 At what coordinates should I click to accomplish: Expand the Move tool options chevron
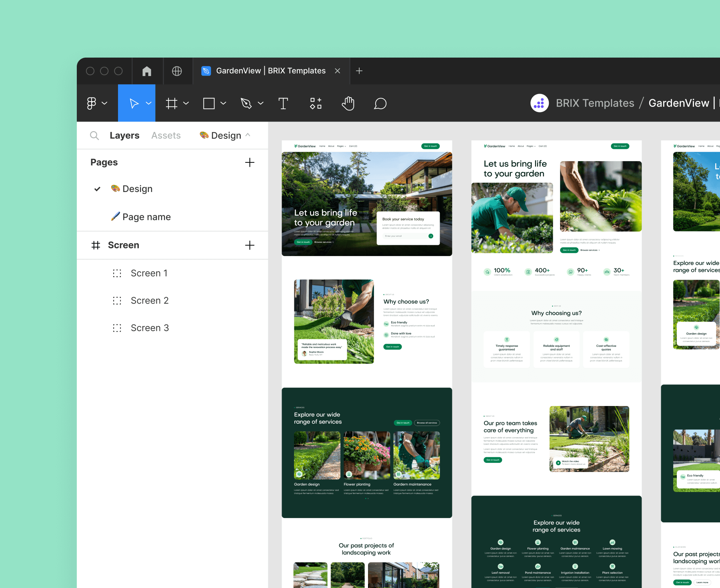pyautogui.click(x=148, y=103)
